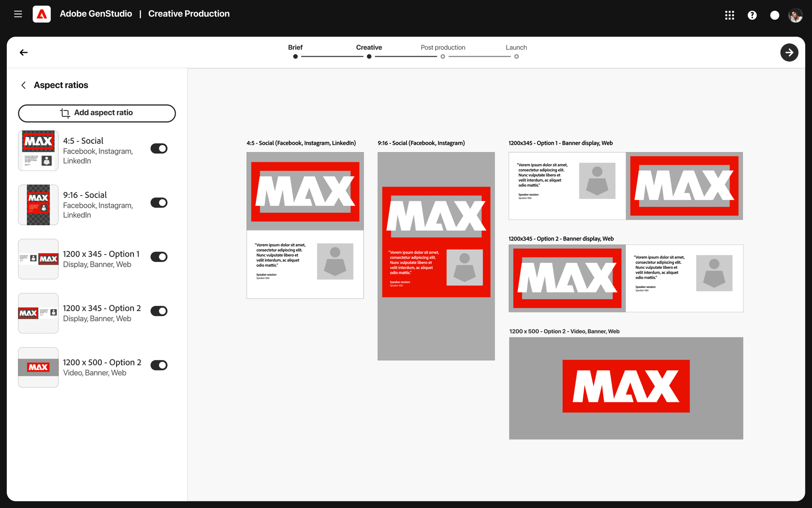The image size is (812, 508).
Task: Open the help question mark icon
Action: click(x=752, y=15)
